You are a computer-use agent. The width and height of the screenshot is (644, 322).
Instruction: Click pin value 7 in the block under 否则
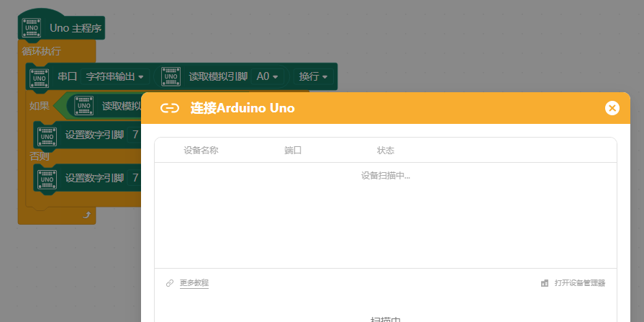135,178
